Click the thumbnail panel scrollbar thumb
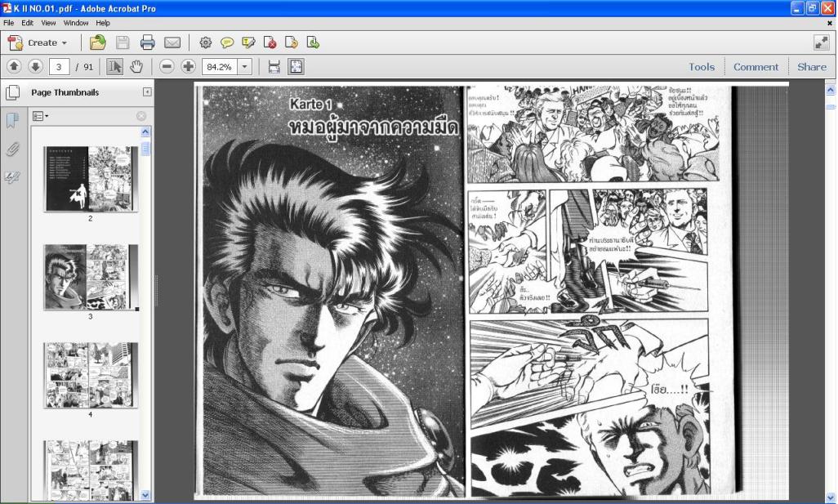The height and width of the screenshot is (504, 838). coord(145,149)
